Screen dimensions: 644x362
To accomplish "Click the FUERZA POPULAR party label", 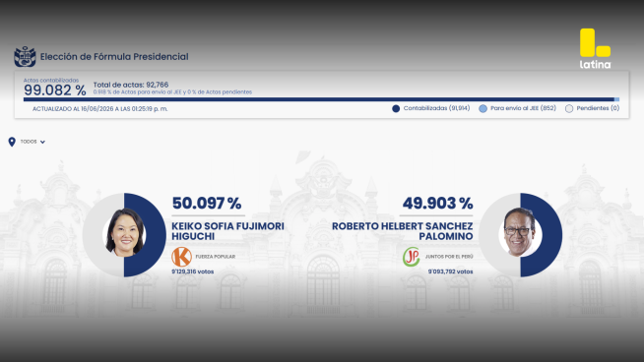I will 216,257.
